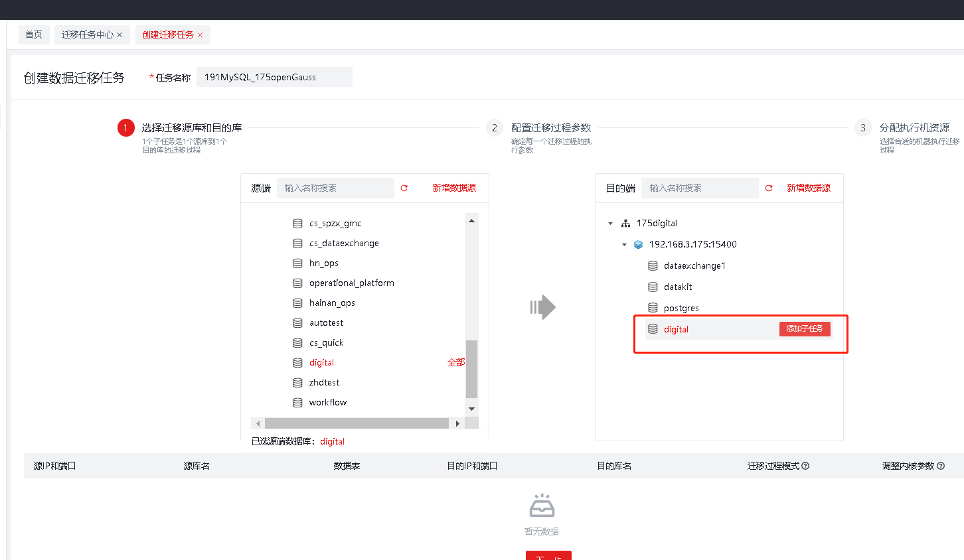Click the source list scroll-left arrow
Screen dimensions: 964x560
coord(258,423)
